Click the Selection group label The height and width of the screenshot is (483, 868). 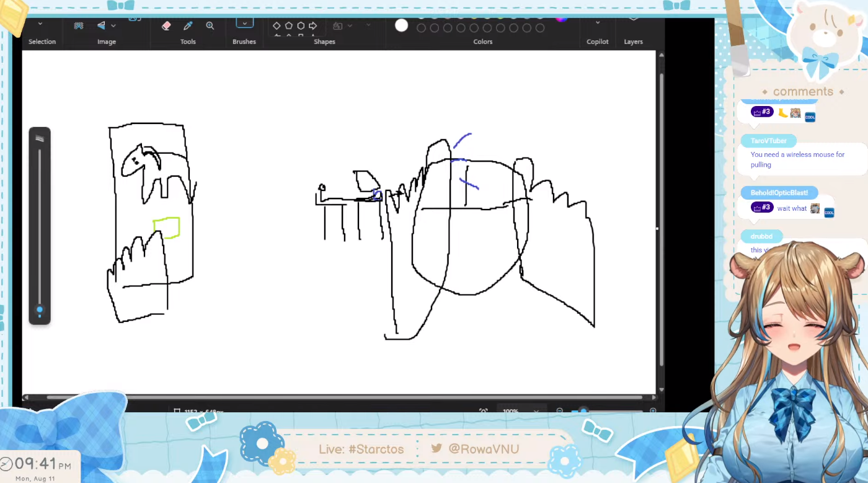click(x=42, y=42)
